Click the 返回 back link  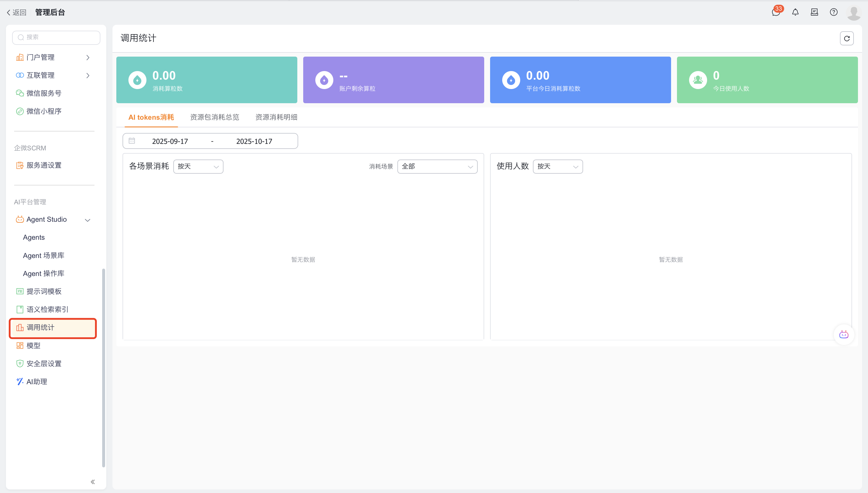click(17, 12)
